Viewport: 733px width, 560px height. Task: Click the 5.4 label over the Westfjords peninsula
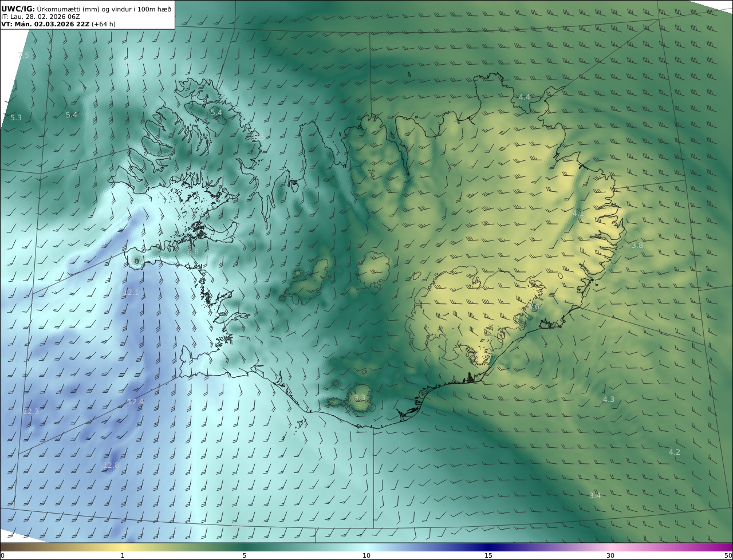pyautogui.click(x=216, y=113)
